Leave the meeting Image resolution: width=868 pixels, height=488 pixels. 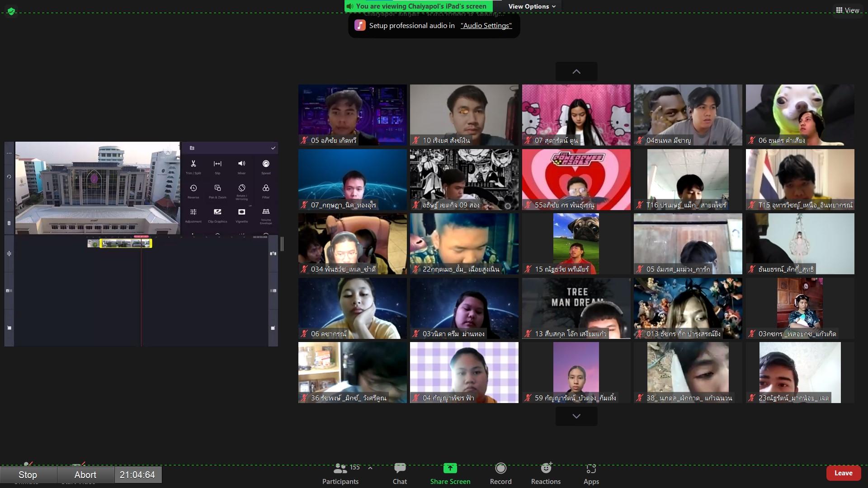[x=843, y=473]
